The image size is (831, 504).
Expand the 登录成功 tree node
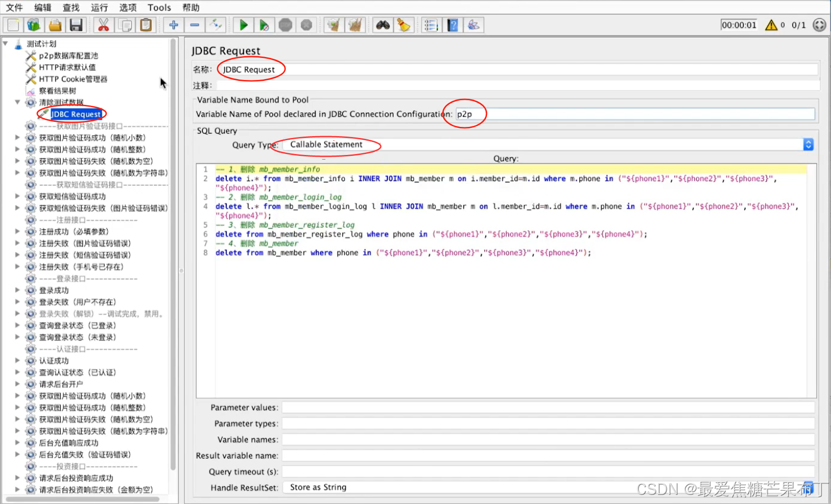[17, 290]
